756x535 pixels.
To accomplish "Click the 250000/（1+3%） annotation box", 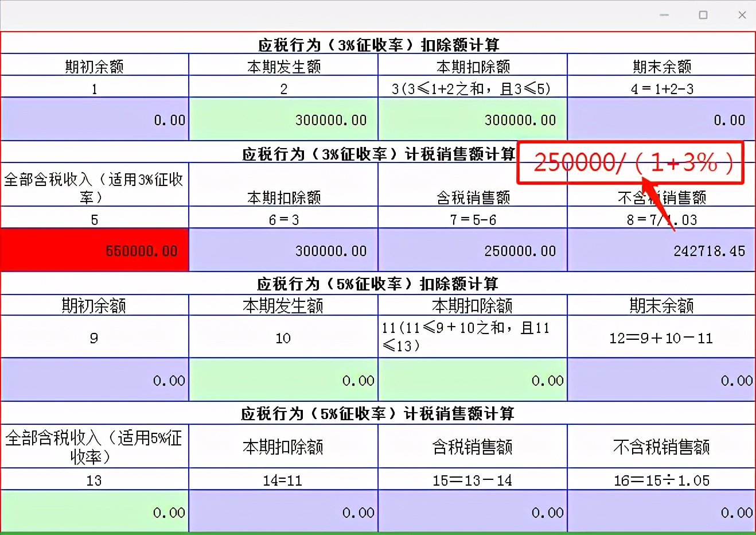I will [x=630, y=162].
